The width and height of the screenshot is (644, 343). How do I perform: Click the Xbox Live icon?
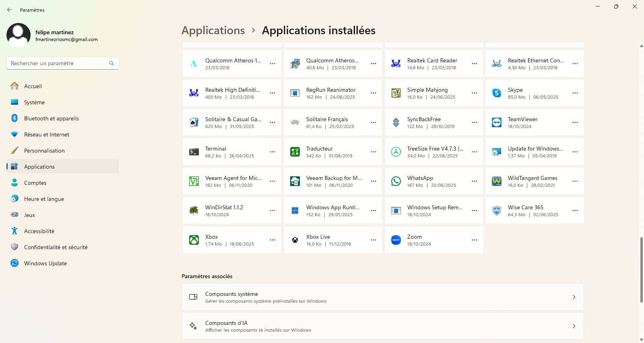pos(295,240)
